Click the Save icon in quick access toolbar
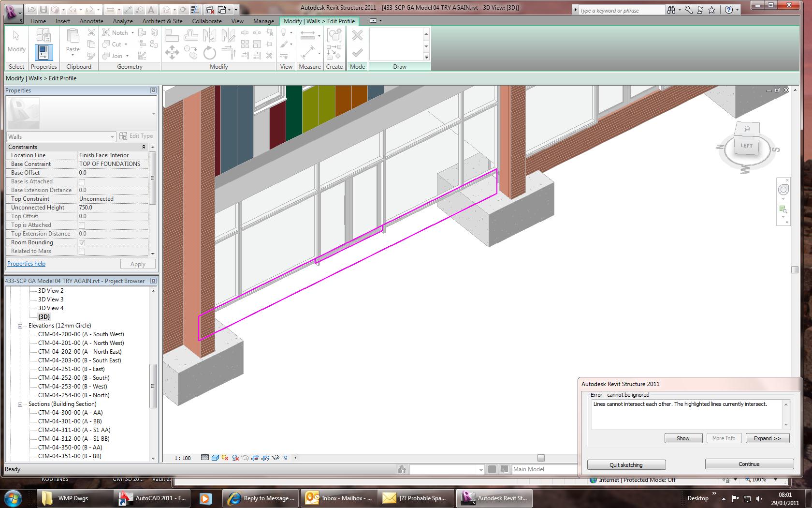The height and width of the screenshot is (508, 812). [43, 9]
